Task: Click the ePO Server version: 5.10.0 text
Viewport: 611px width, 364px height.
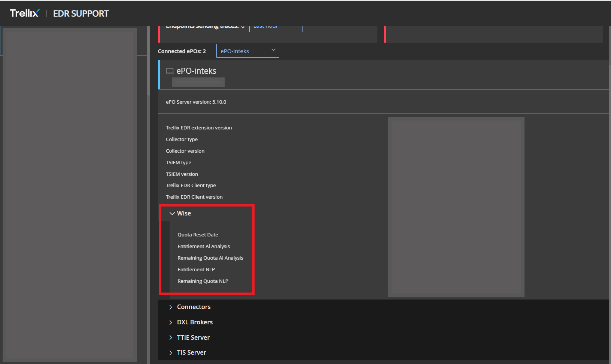Action: [196, 102]
